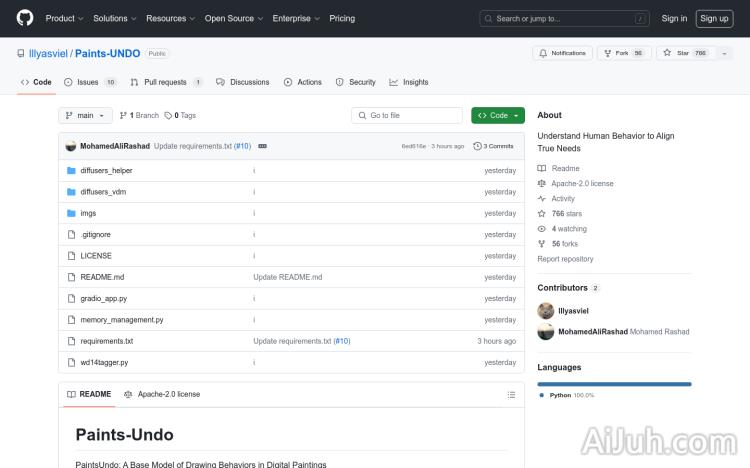This screenshot has width=750, height=468.
Task: Open the diffusers_helper folder
Action: click(x=106, y=170)
